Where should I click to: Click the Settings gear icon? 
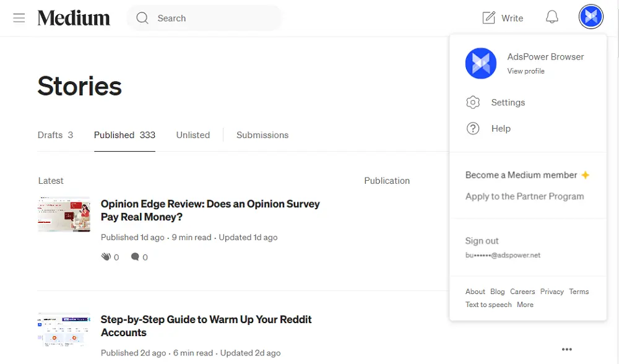(473, 103)
